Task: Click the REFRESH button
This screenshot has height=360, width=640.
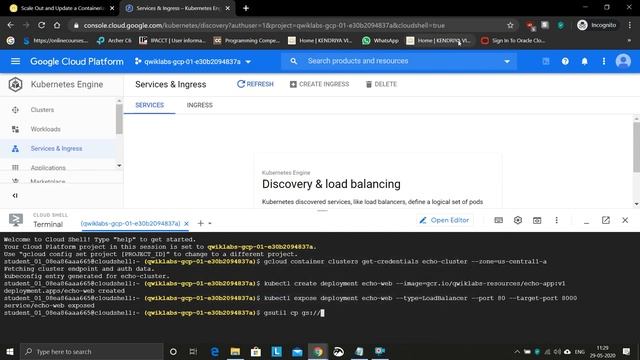Action: coord(255,84)
